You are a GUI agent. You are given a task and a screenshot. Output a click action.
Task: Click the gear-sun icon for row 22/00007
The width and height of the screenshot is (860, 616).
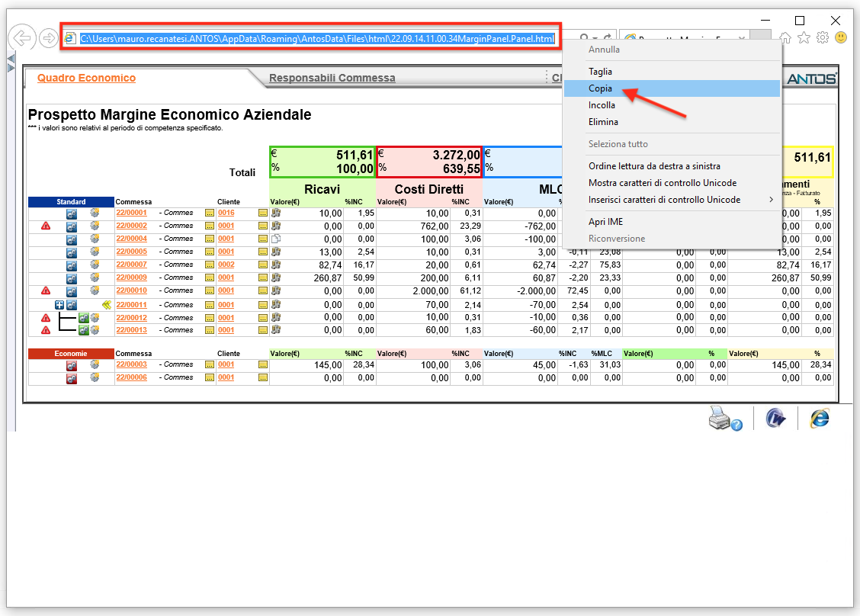pyautogui.click(x=95, y=265)
